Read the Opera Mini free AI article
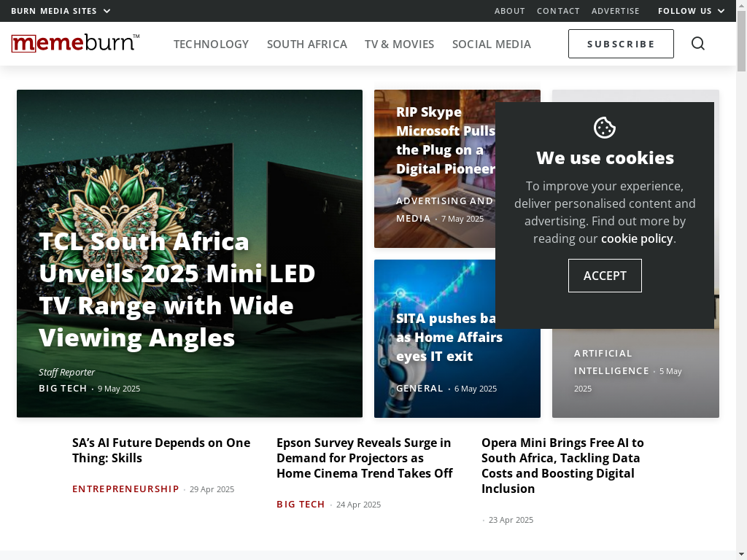 click(x=562, y=465)
